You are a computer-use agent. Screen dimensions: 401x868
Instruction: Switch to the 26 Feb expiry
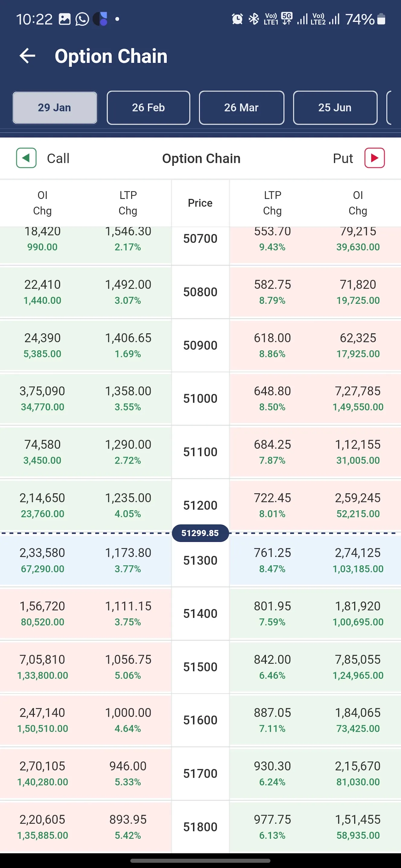(x=148, y=108)
